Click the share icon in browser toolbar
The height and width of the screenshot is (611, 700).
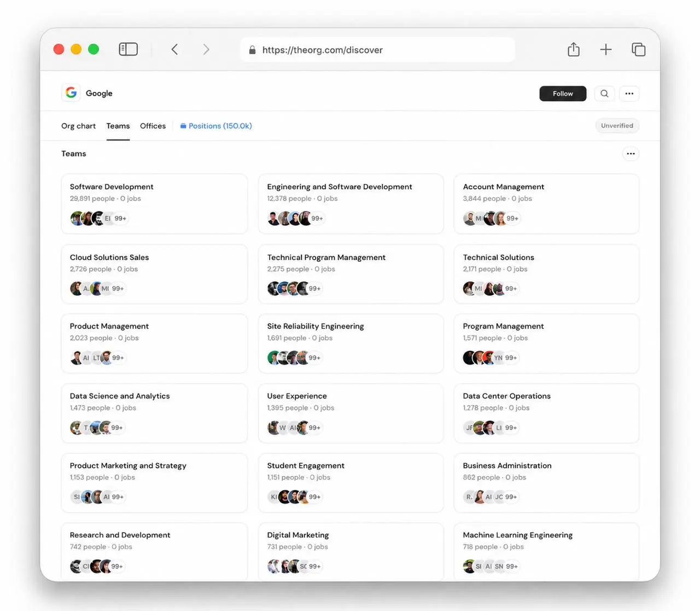pos(573,49)
